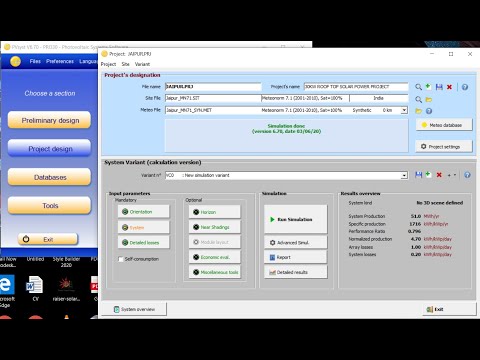Image resolution: width=480 pixels, height=360 pixels.
Task: View Detailed results
Action: click(296, 272)
